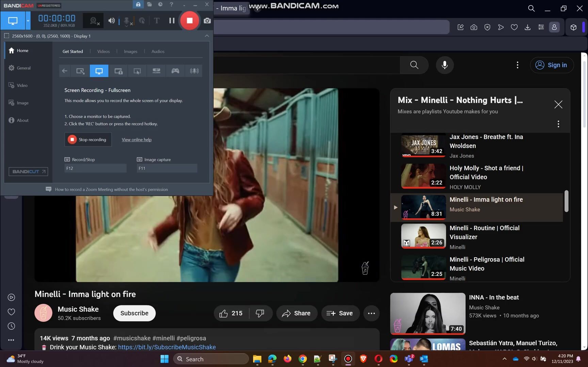Select rectangle area recording mode icon
Image resolution: width=588 pixels, height=367 pixels.
[80, 71]
